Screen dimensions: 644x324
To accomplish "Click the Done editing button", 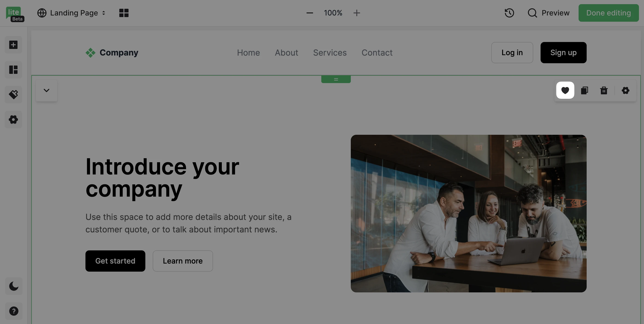I will tap(608, 13).
